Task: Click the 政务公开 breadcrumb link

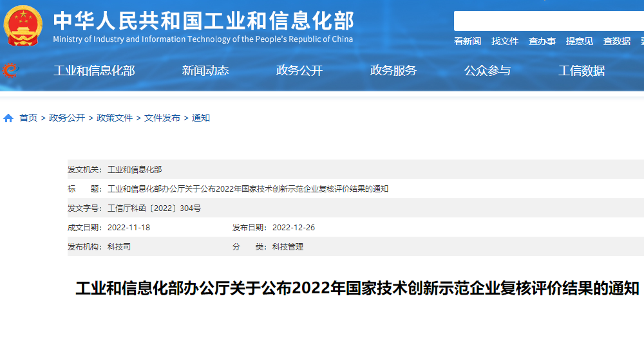Action: pos(67,118)
